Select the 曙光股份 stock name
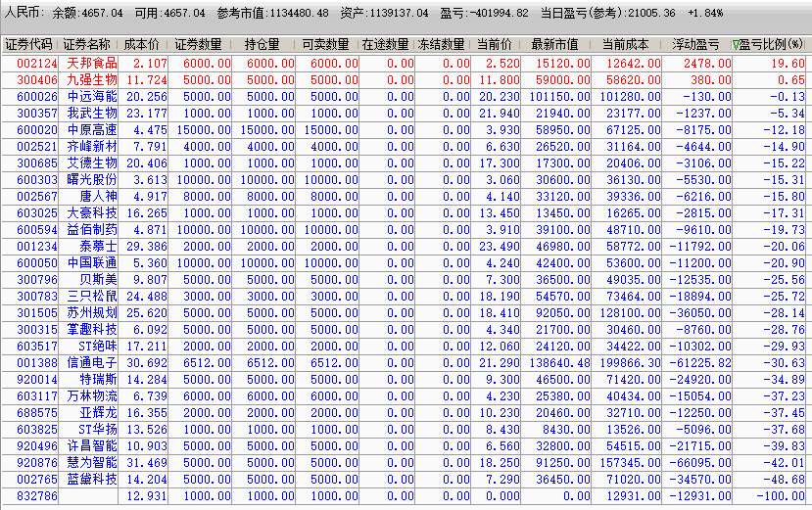Screen dimensions: 812x510 [92, 180]
